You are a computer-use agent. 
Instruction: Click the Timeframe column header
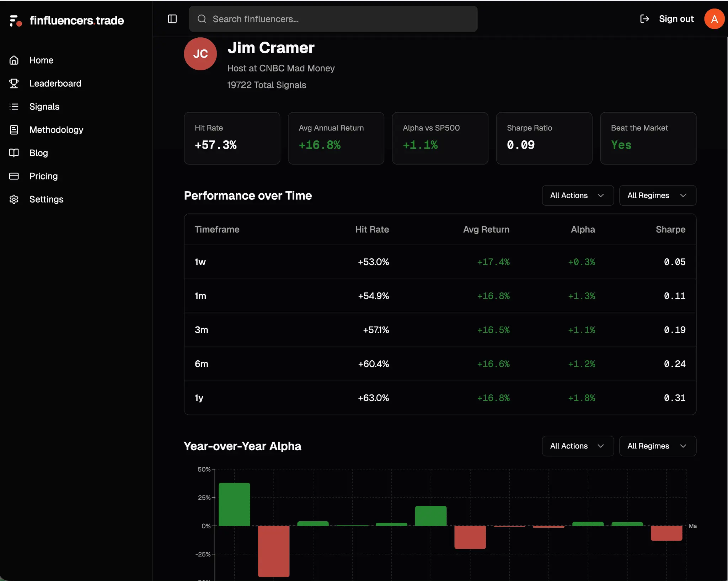tap(217, 230)
